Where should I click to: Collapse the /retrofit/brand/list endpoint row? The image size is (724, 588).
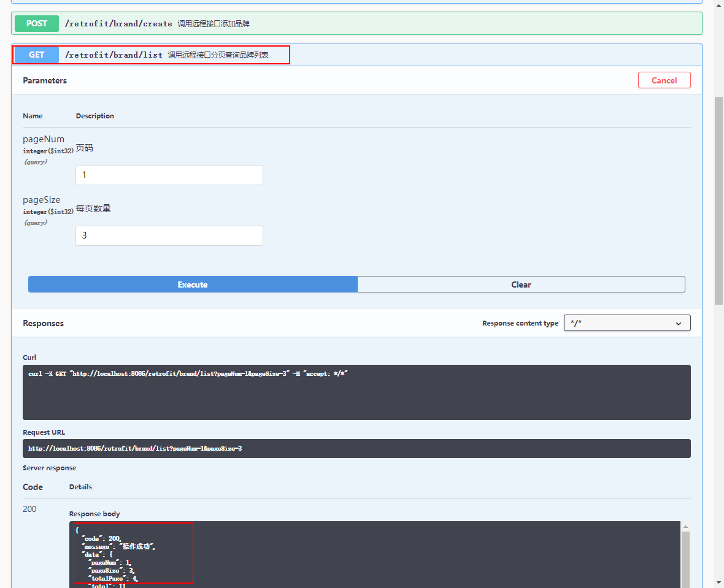[356, 55]
